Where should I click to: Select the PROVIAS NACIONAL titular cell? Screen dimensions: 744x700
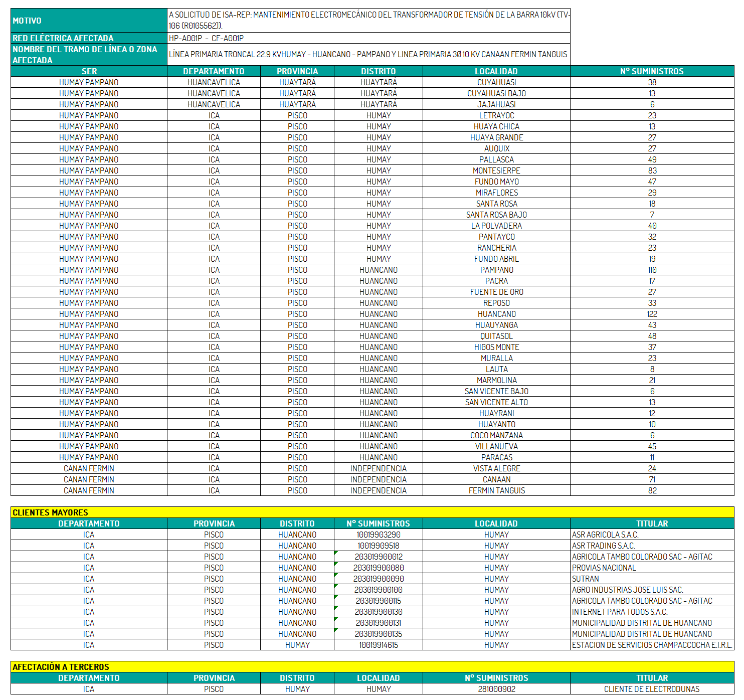point(652,568)
